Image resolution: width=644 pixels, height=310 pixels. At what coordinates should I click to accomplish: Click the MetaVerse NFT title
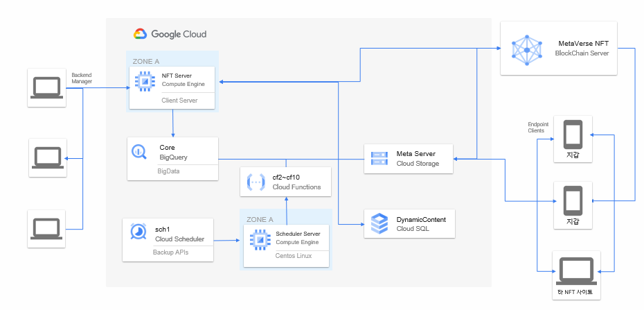pos(584,43)
